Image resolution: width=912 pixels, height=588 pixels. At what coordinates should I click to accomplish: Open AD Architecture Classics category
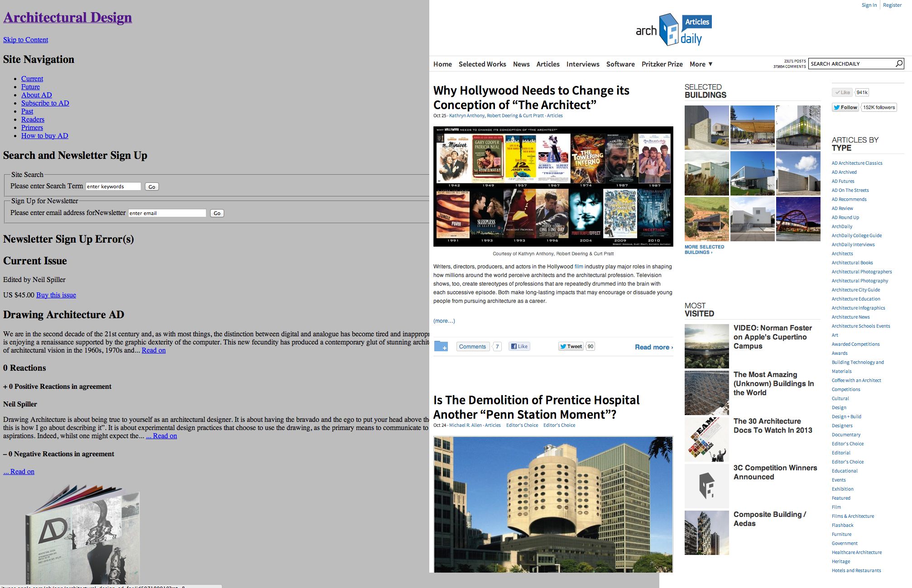click(857, 163)
